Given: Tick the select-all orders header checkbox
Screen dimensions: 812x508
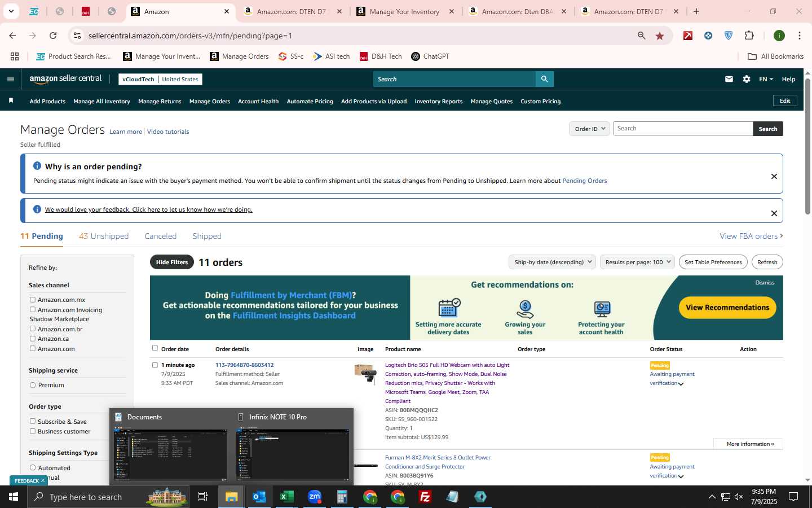Looking at the screenshot, I should 155,348.
